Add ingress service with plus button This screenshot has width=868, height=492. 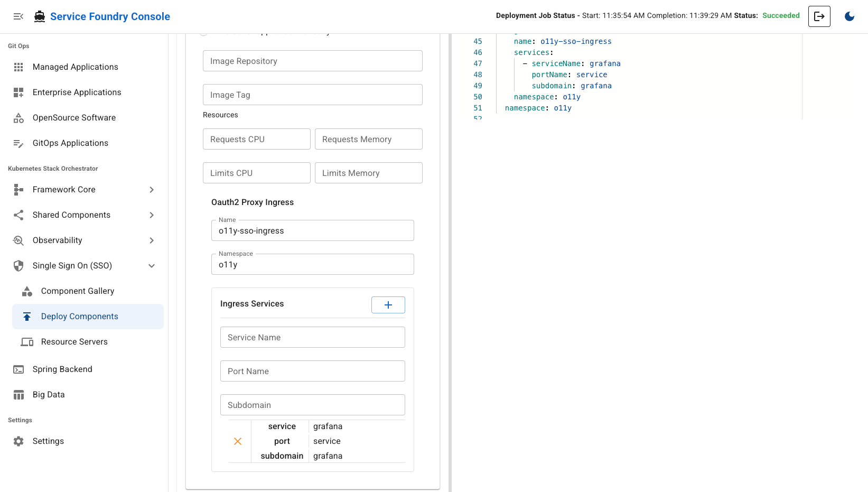388,305
